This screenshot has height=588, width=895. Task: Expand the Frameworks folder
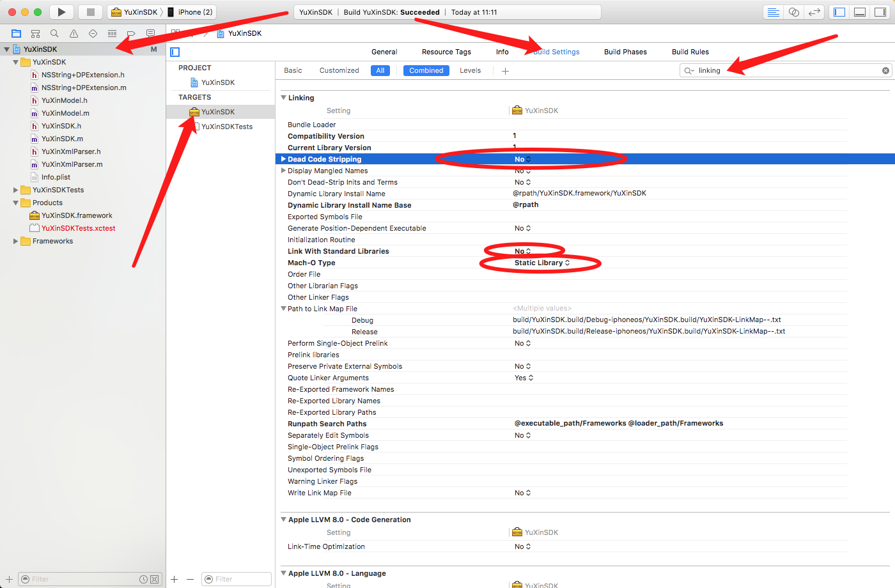pyautogui.click(x=16, y=241)
